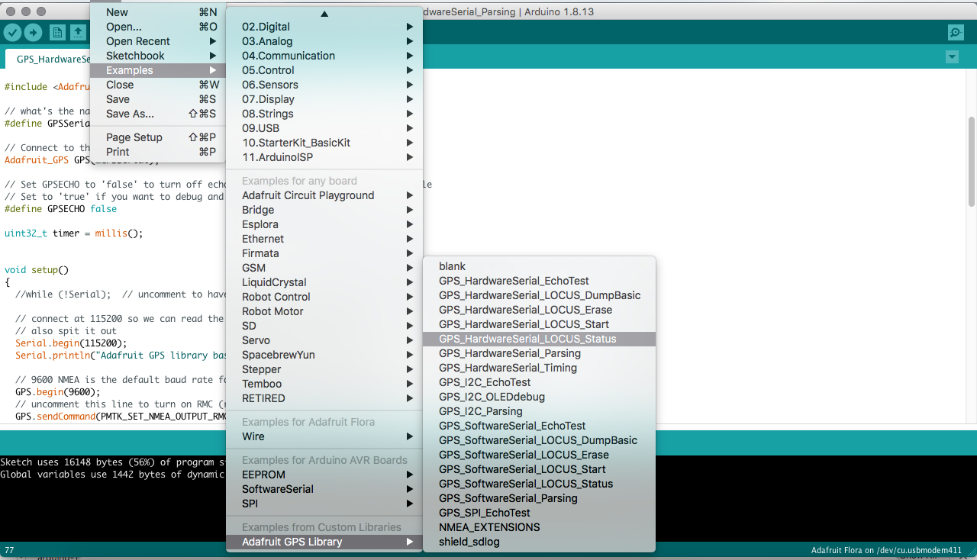Expand the 02.Digital examples submenu
The image size is (977, 560).
click(324, 27)
